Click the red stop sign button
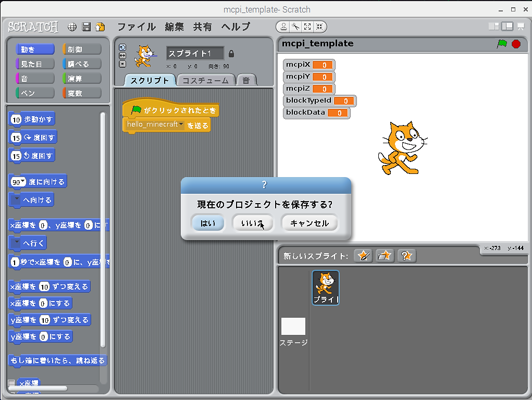This screenshot has width=532, height=400. 516,44
